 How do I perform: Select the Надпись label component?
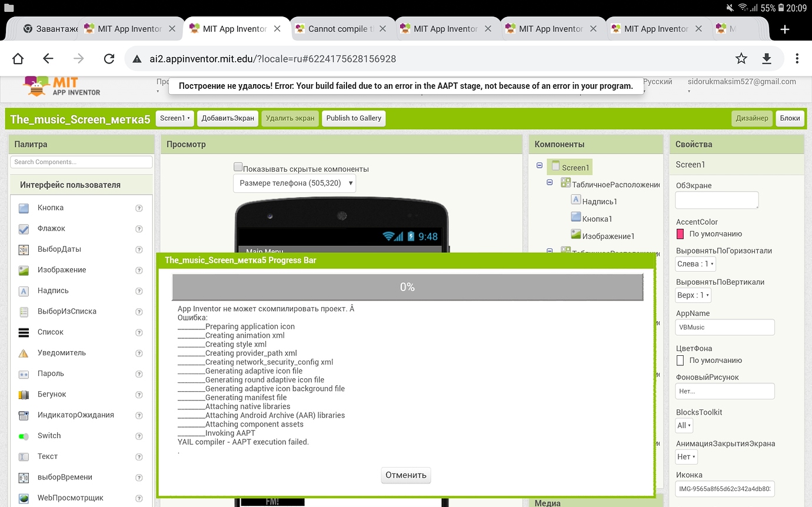(x=51, y=290)
